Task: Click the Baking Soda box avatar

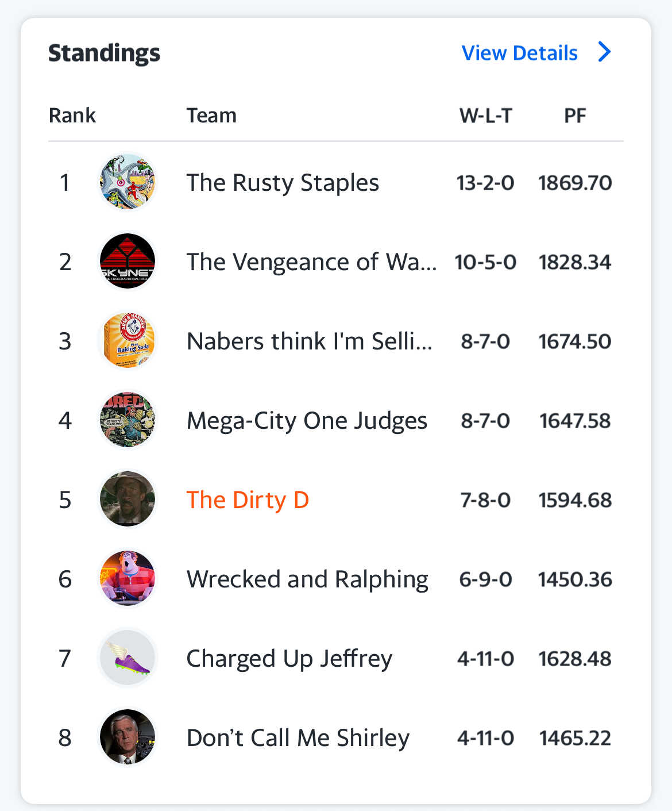Action: [x=128, y=341]
